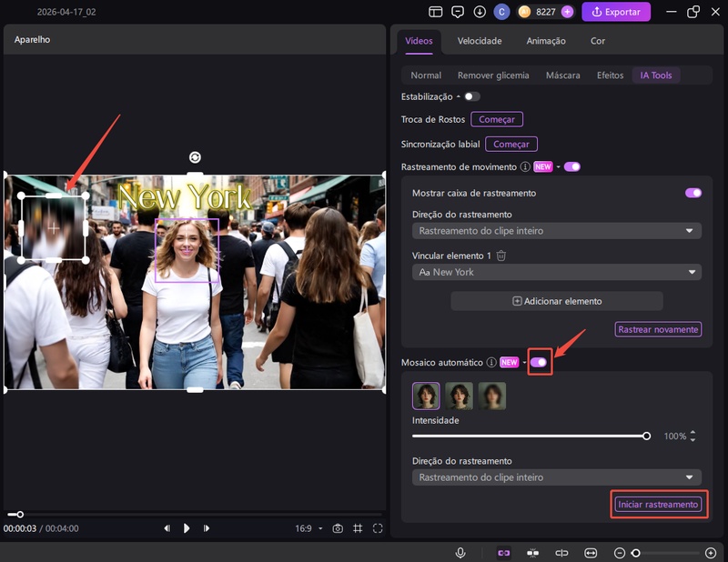Turn off the Mosaico automático switch
Image resolution: width=728 pixels, height=562 pixels.
[x=539, y=362]
